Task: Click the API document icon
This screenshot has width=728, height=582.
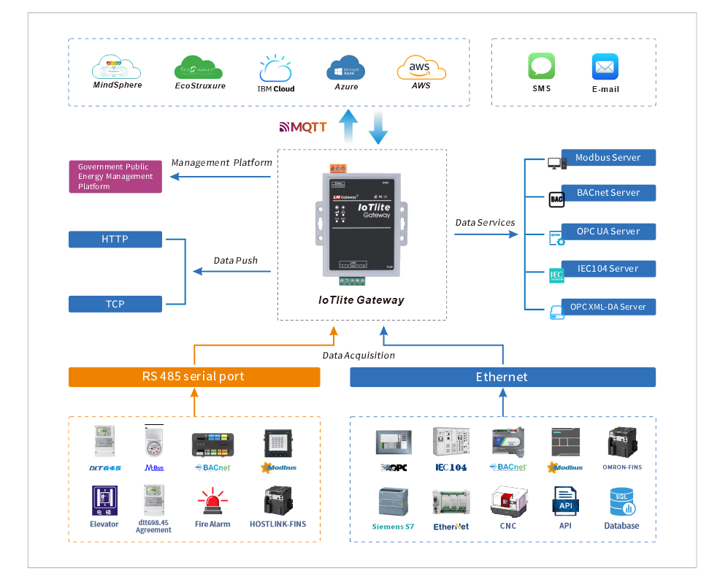Action: click(565, 501)
